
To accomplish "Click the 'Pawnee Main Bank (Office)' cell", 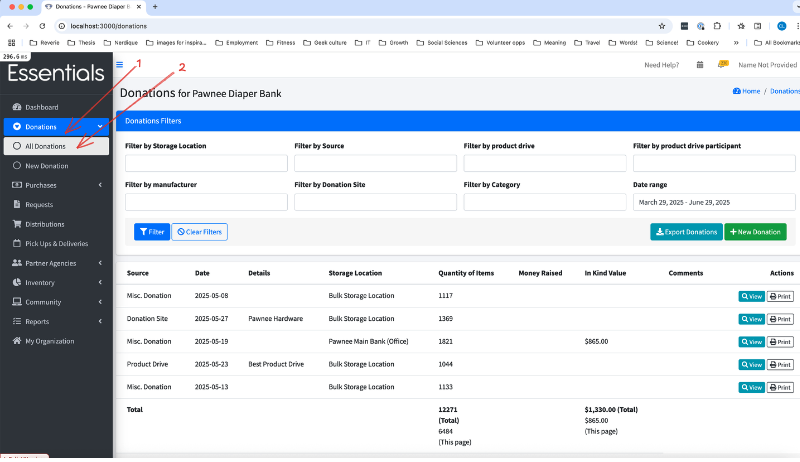I will pos(368,341).
